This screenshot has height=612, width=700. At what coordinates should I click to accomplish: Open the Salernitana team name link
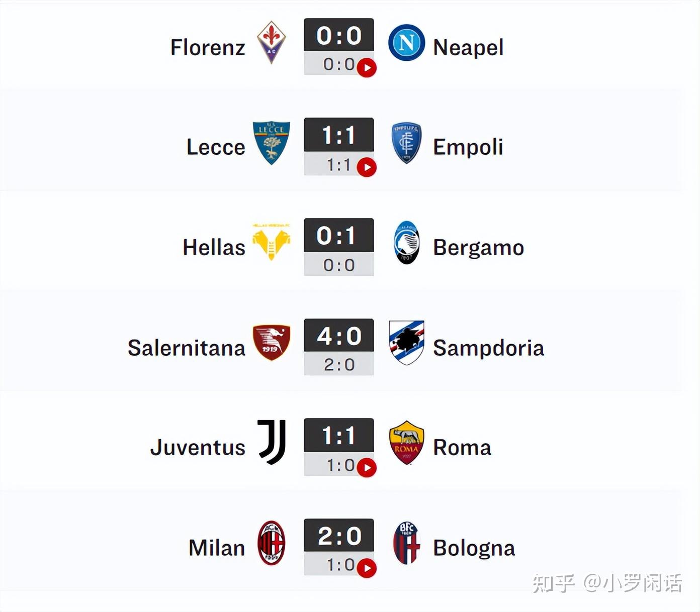(x=186, y=348)
